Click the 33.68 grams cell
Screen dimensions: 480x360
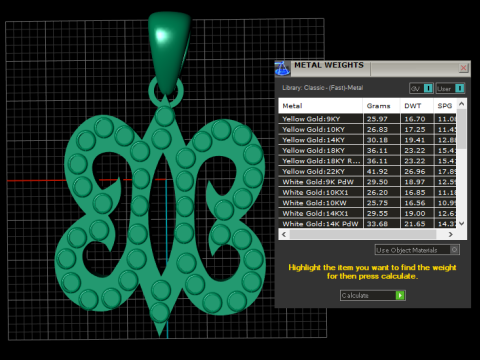point(382,224)
